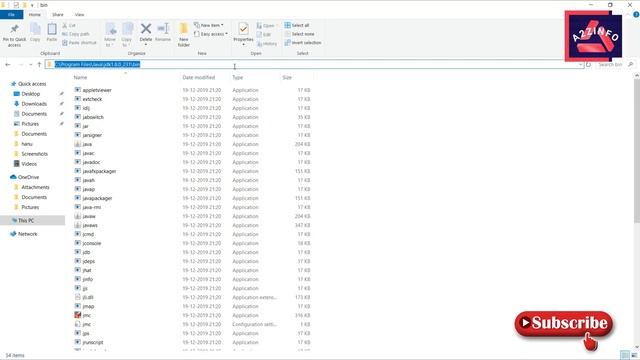
Task: Expand address bar history dropdown
Action: pyautogui.click(x=580, y=64)
